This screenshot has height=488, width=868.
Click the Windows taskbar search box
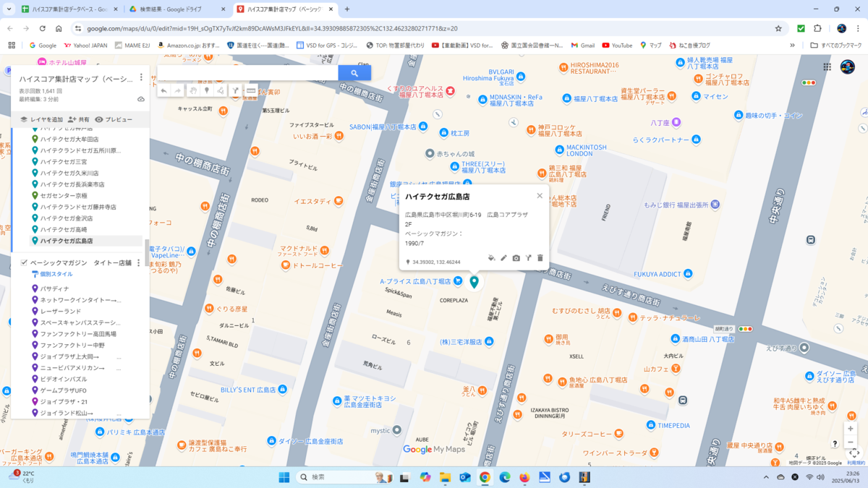pyautogui.click(x=344, y=477)
